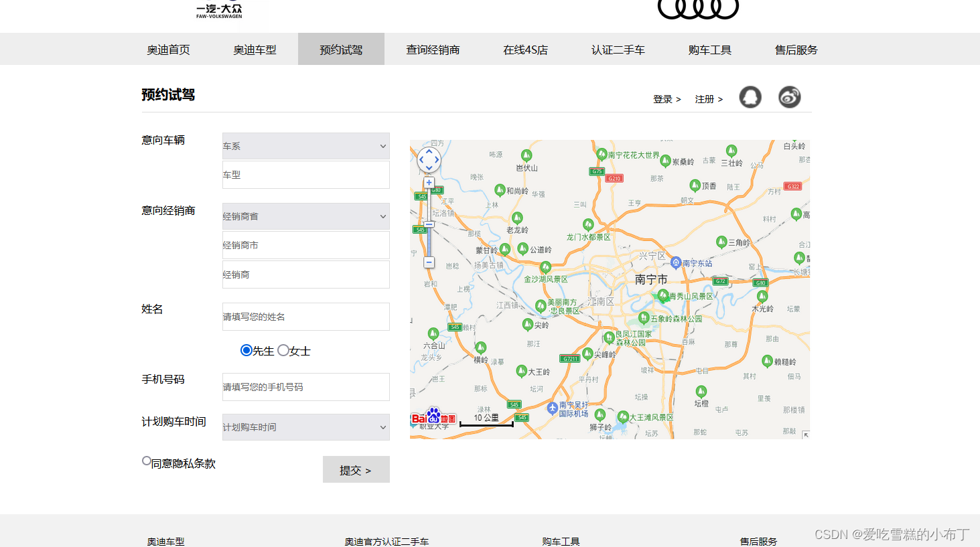The height and width of the screenshot is (547, 980).
Task: Open the 车系 dropdown
Action: pos(306,146)
